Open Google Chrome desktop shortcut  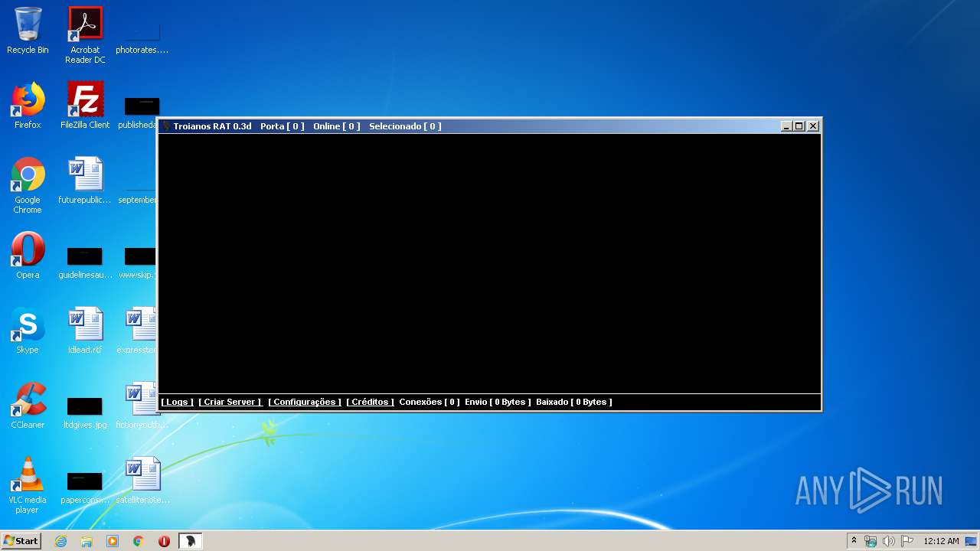(28, 185)
